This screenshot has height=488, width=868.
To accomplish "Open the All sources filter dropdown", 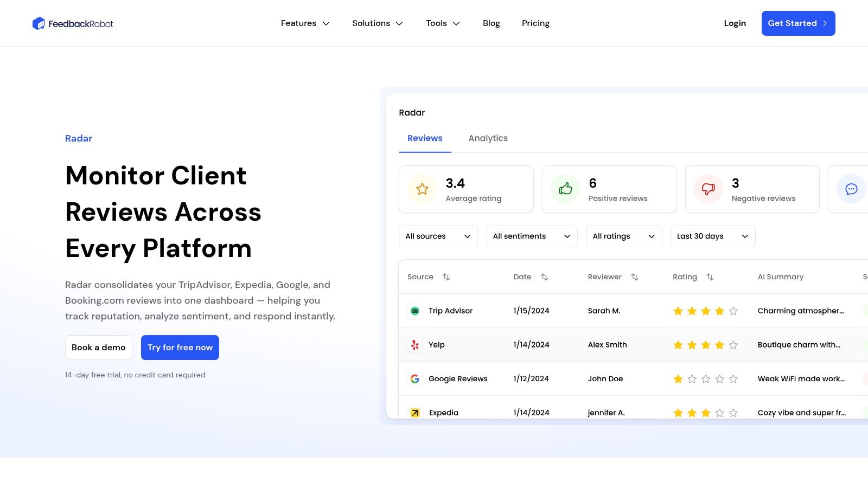I will point(438,236).
